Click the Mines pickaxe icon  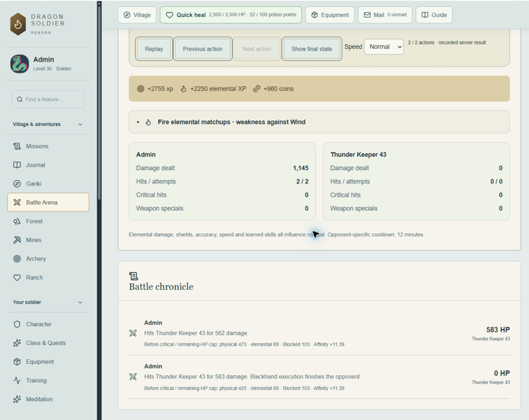tap(17, 240)
